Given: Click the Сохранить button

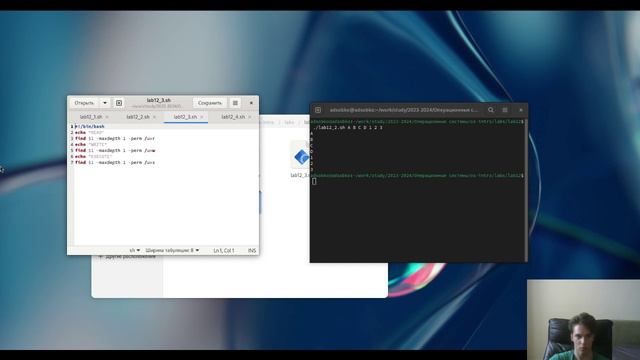Looking at the screenshot, I should click(210, 103).
